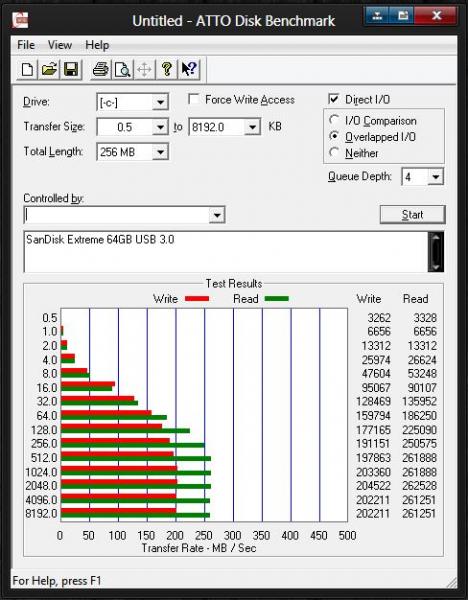Click the ATTO app icon in title bar
The height and width of the screenshot is (600, 468).
point(20,20)
